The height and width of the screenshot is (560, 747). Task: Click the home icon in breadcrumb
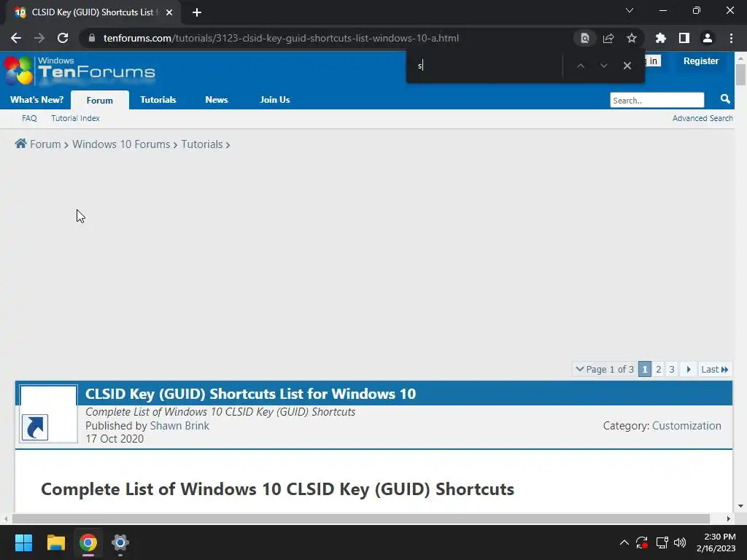coord(20,144)
